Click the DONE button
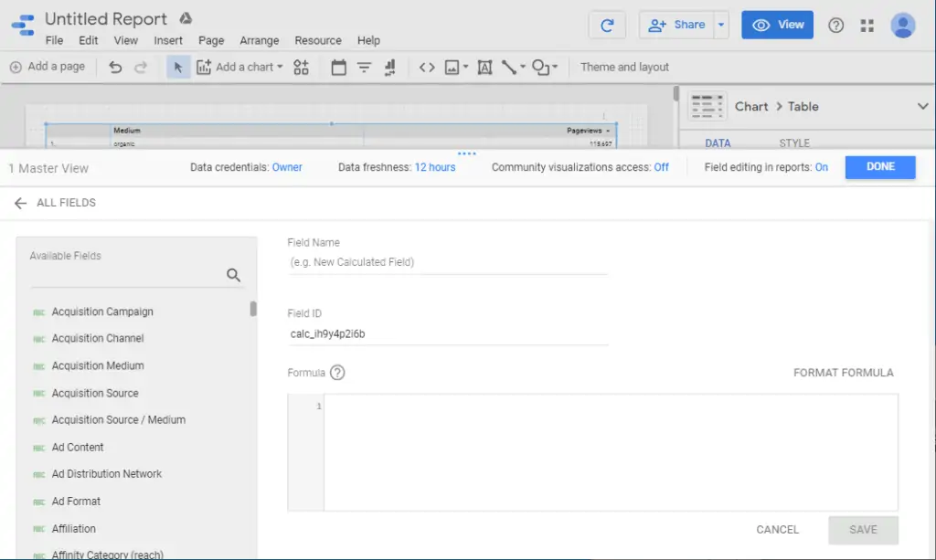The height and width of the screenshot is (560, 936). coord(879,167)
